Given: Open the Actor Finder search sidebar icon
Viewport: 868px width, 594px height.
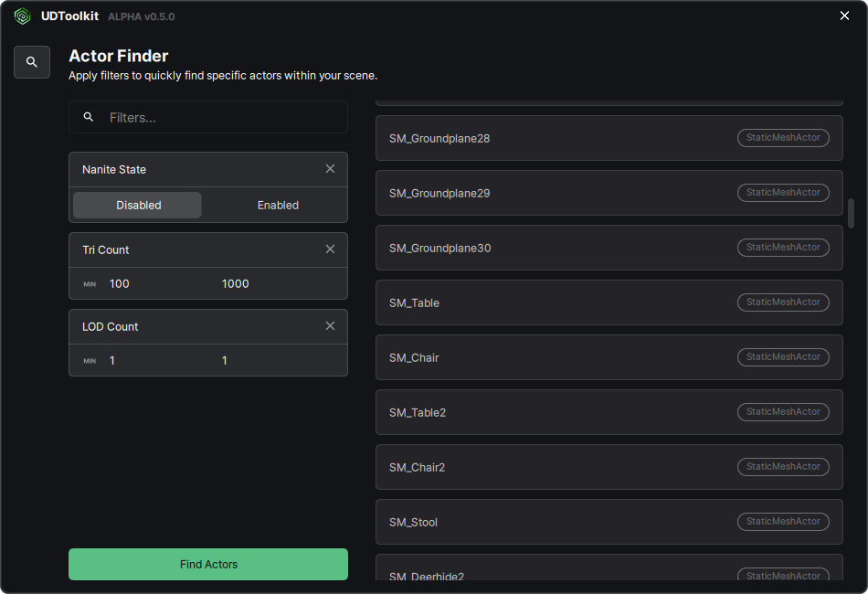Looking at the screenshot, I should click(32, 62).
